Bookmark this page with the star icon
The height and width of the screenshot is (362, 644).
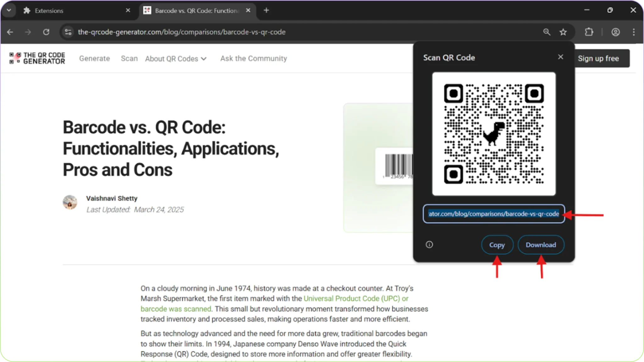[563, 32]
